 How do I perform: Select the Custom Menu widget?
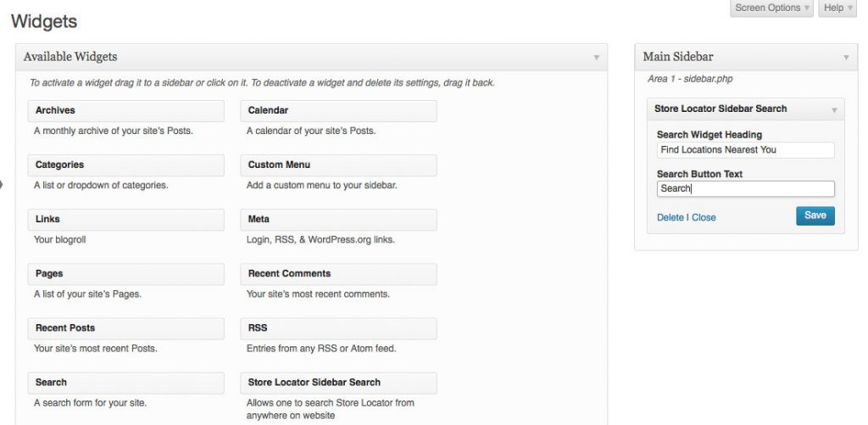click(338, 165)
